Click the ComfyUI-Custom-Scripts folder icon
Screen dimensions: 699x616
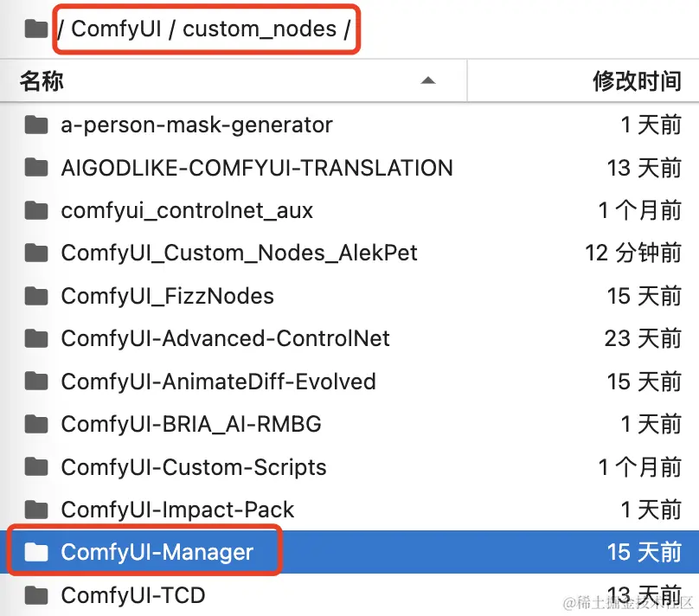(36, 467)
